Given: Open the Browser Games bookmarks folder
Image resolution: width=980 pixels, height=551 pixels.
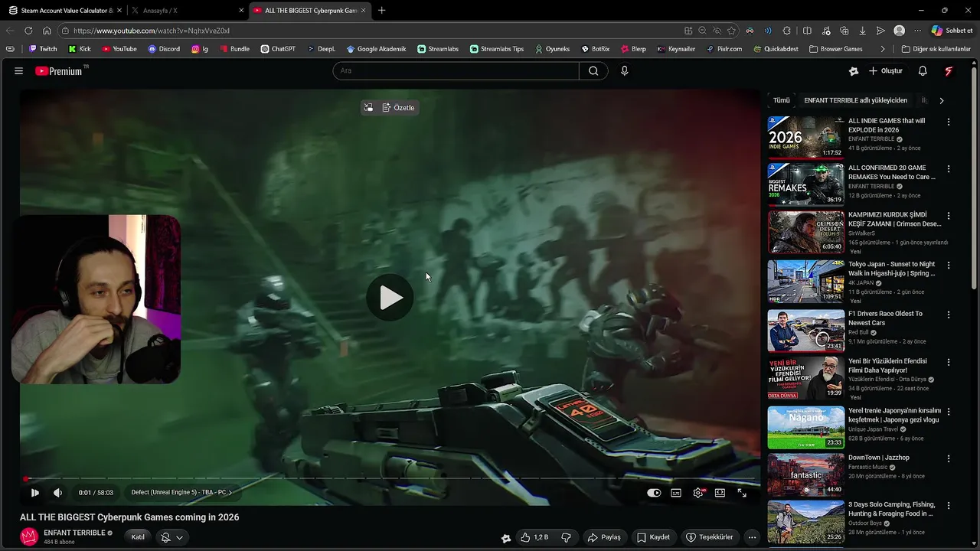Looking at the screenshot, I should [835, 49].
